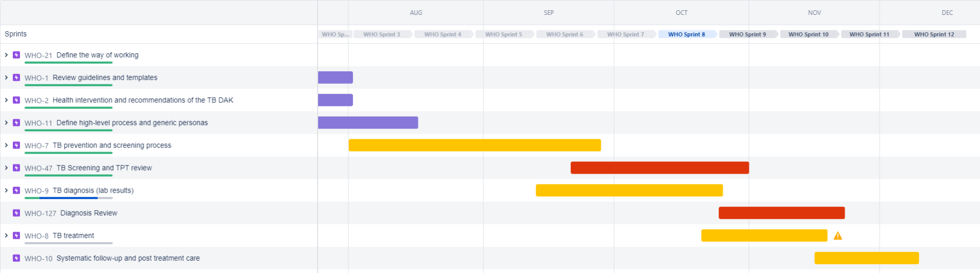Click the epic icon next to WHO-127

[x=16, y=213]
